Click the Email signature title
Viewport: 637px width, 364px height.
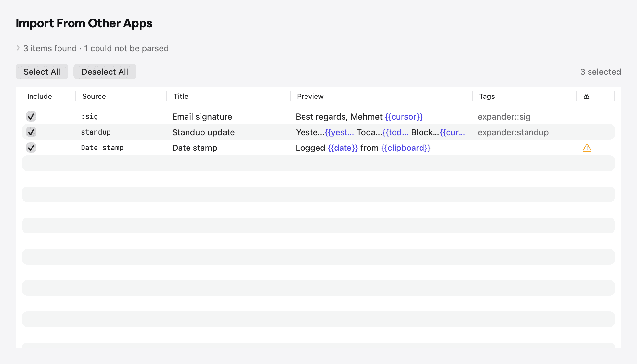pyautogui.click(x=202, y=117)
